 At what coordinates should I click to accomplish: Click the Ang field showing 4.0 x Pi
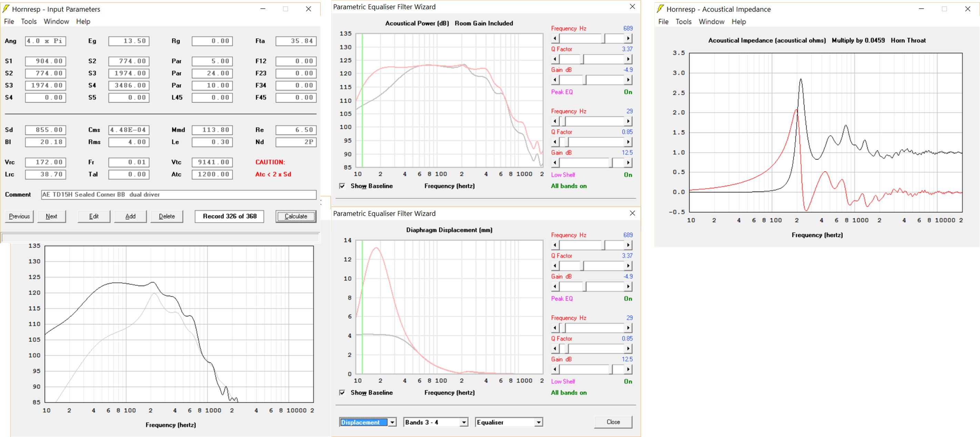pos(46,41)
